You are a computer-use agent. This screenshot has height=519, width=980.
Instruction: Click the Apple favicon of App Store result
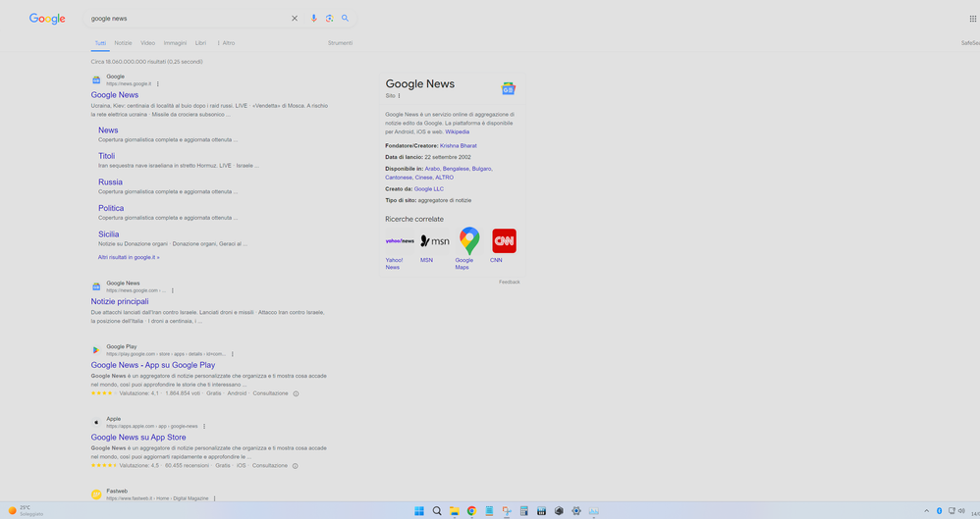click(x=96, y=422)
